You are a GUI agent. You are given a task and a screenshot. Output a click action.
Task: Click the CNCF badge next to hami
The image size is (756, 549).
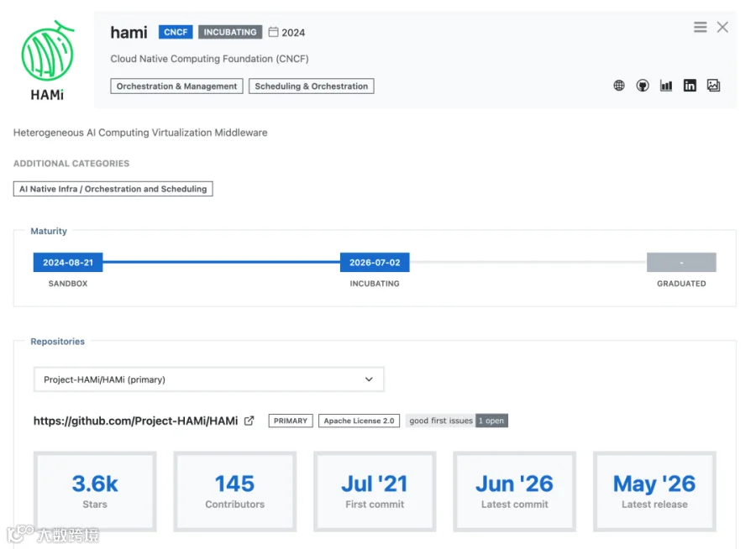click(176, 32)
